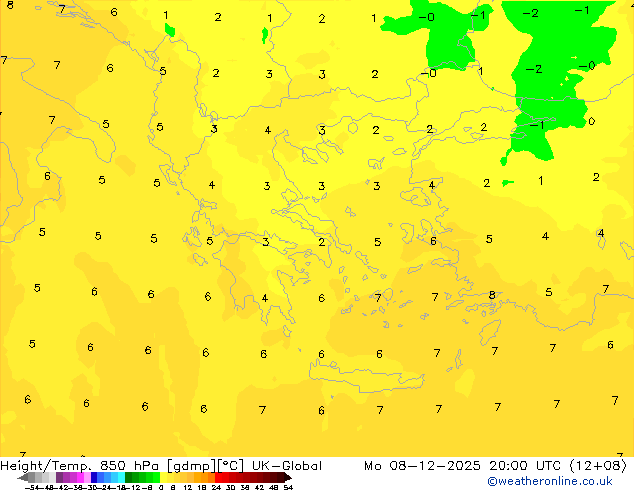Click the 54 label under the legend
This screenshot has width=634, height=490.
coord(288,488)
